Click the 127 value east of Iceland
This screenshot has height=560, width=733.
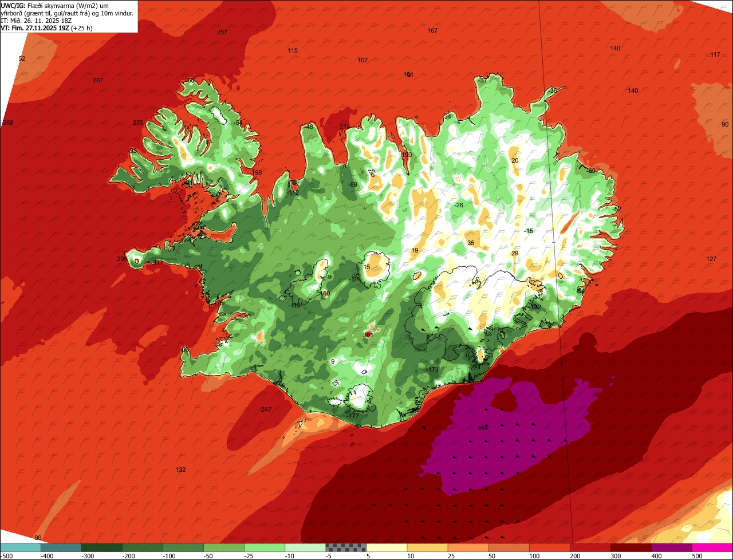[x=711, y=259]
